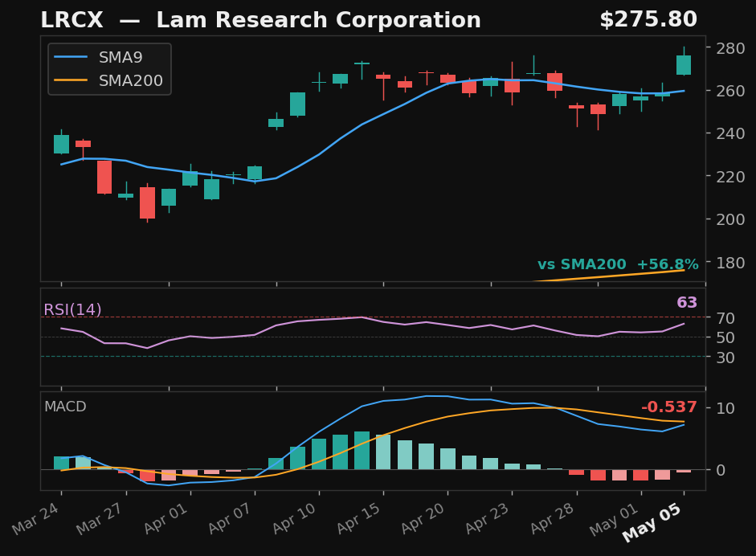The image size is (756, 556).
Task: Click the MACD panel label
Action: tap(65, 407)
